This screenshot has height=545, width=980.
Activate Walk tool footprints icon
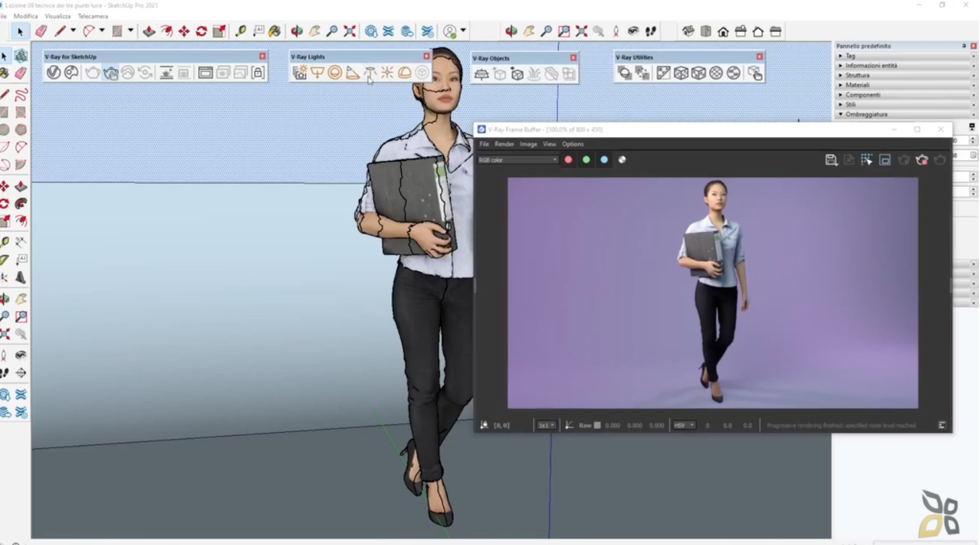tap(651, 31)
